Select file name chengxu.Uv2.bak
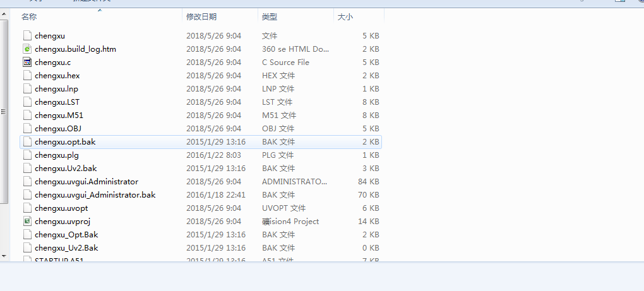 (x=66, y=169)
